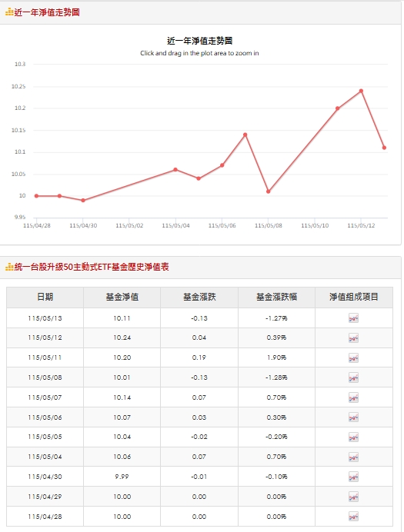Click the 10.14 chart point on 115/05/07
404x532 pixels.
pyautogui.click(x=245, y=135)
